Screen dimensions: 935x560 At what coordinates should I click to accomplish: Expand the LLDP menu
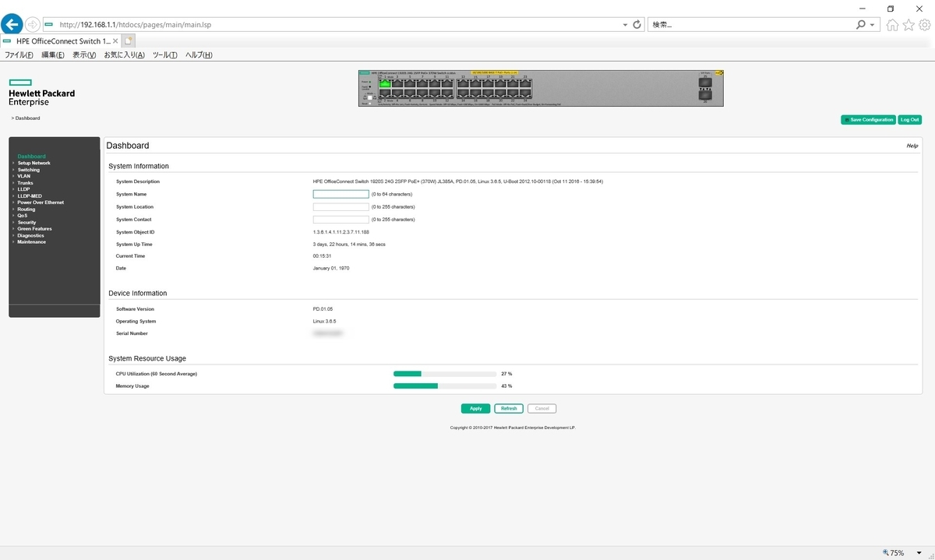tap(23, 189)
